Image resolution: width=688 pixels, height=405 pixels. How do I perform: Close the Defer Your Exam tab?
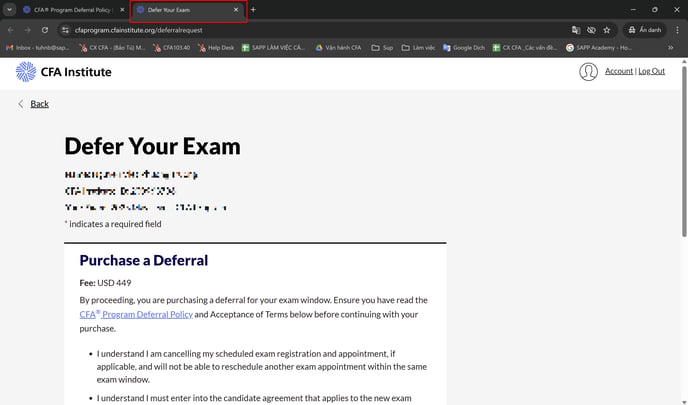pos(236,10)
